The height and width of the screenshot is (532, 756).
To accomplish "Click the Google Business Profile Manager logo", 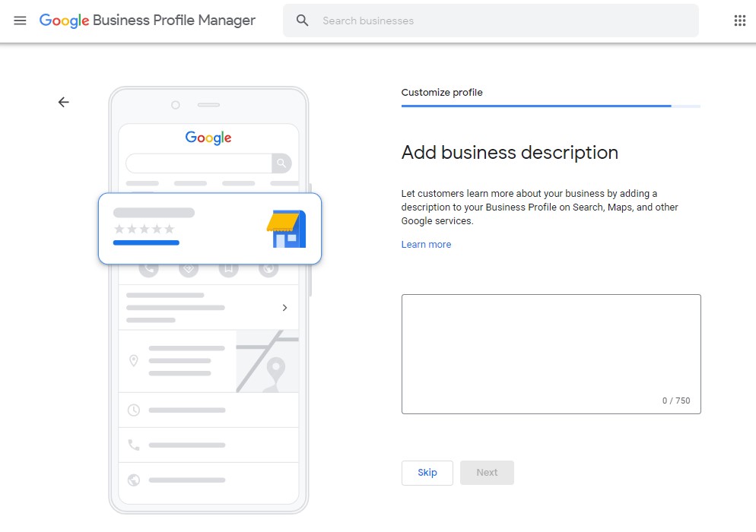I will coord(147,21).
